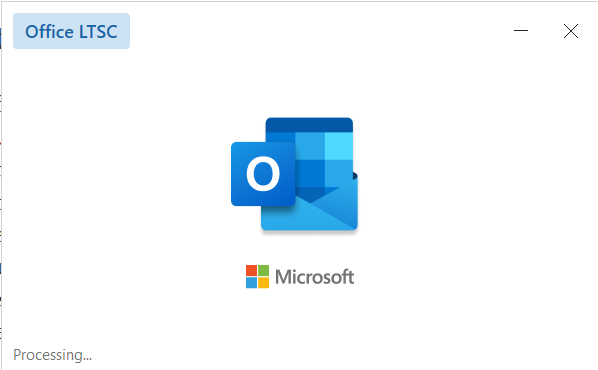
Task: Click the Office LTSC badge
Action: [x=71, y=31]
